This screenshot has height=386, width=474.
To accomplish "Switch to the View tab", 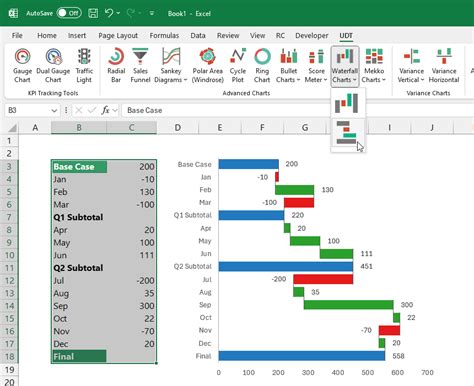I will (x=257, y=35).
